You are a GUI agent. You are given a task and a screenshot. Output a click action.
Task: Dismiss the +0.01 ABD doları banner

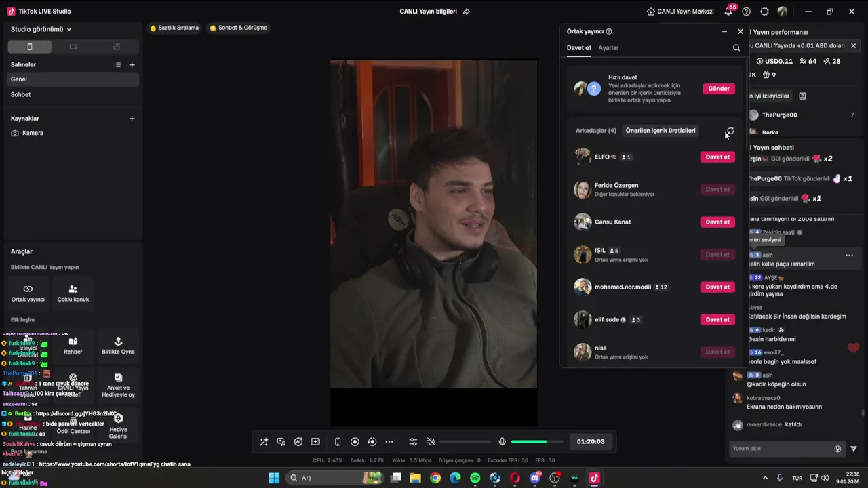tap(853, 46)
